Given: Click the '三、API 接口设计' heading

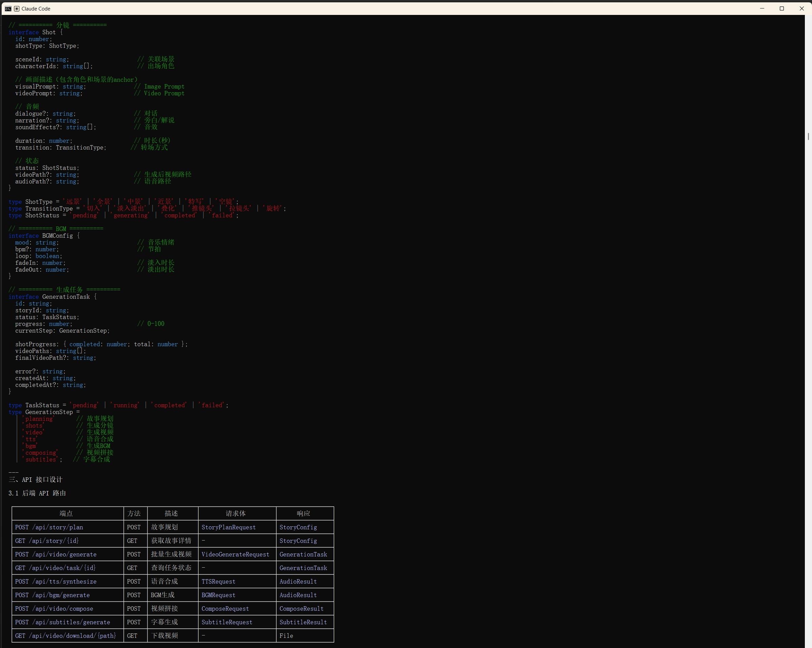Looking at the screenshot, I should click(35, 479).
